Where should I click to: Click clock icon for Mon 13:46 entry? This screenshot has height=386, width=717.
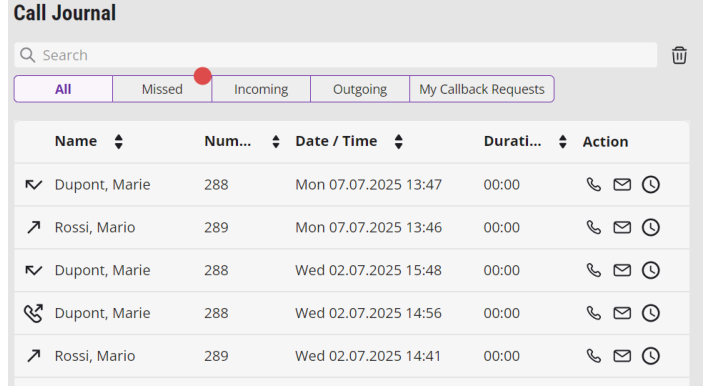(x=651, y=227)
